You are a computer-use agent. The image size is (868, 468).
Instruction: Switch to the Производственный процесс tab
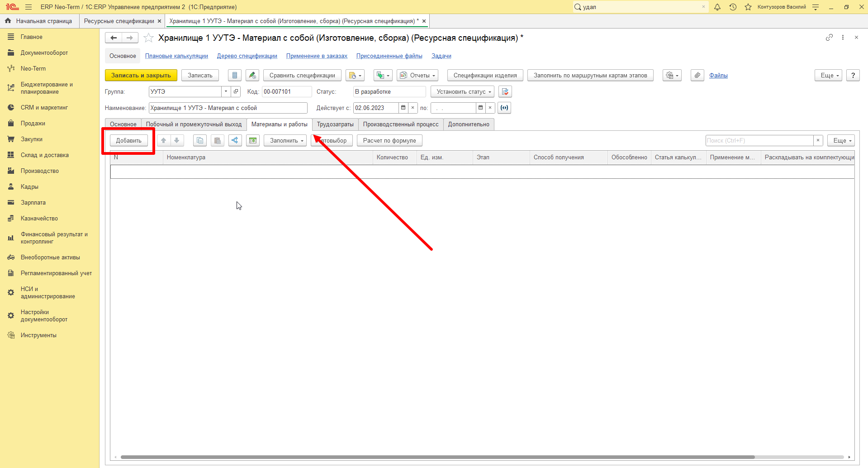point(401,124)
